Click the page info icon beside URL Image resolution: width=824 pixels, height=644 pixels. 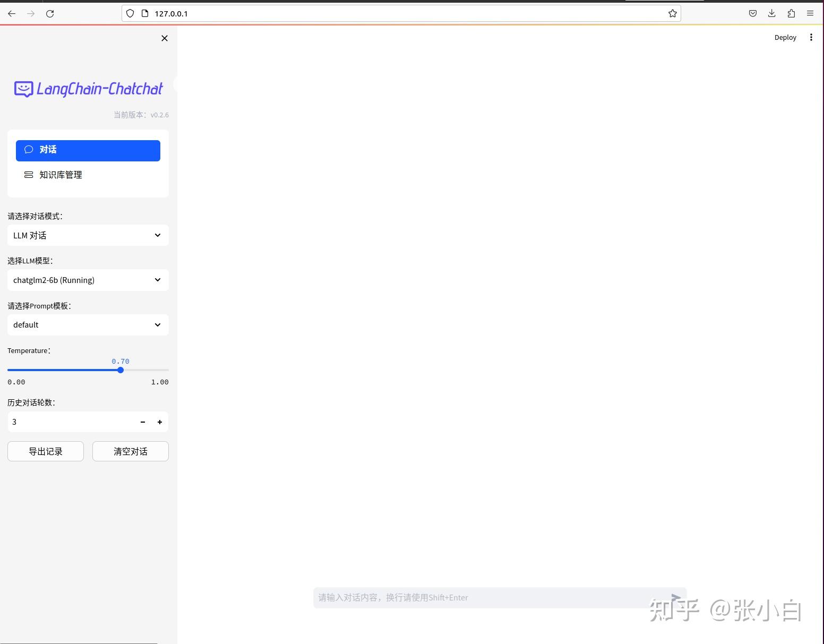pos(144,13)
